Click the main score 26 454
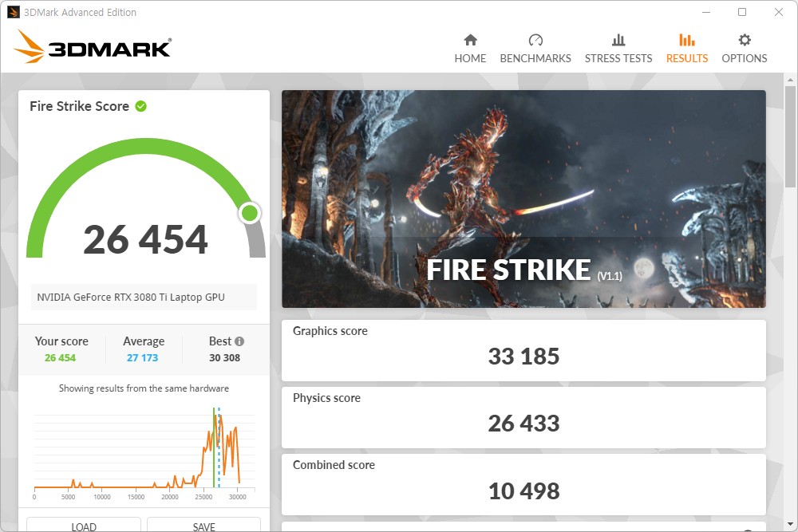798x532 pixels. click(145, 239)
